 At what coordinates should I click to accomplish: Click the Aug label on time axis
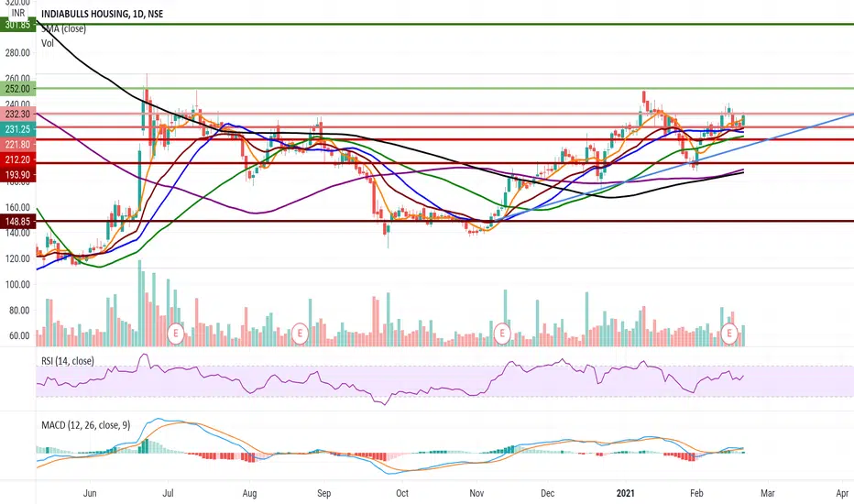pos(249,493)
